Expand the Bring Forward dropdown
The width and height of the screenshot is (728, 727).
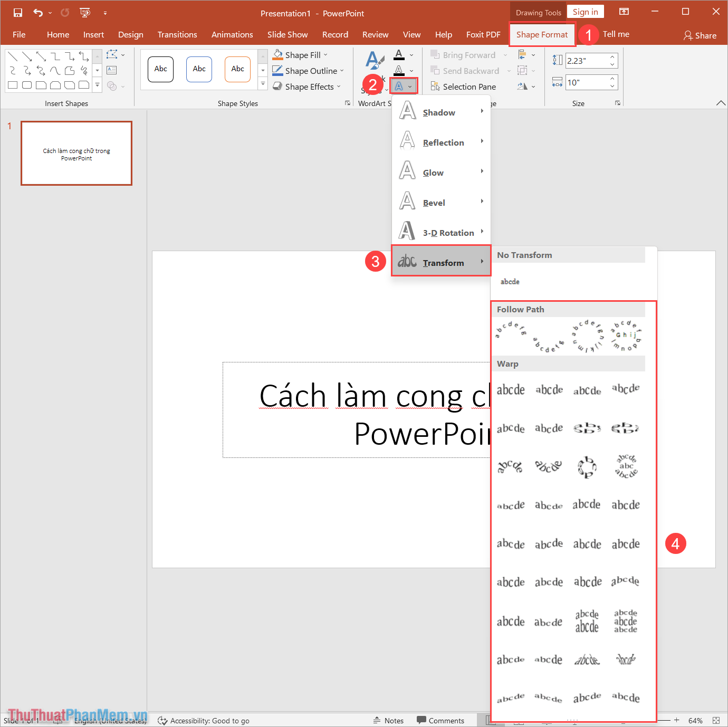click(x=505, y=54)
